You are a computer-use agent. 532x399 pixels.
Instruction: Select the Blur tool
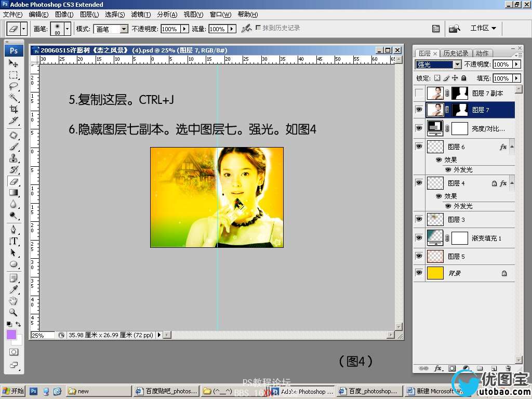(13, 204)
